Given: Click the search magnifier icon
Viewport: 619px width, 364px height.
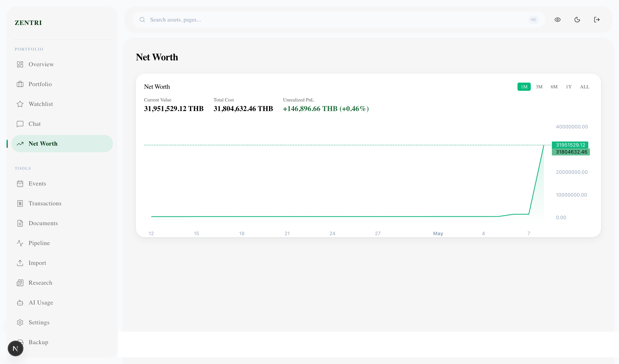Looking at the screenshot, I should coord(142,20).
